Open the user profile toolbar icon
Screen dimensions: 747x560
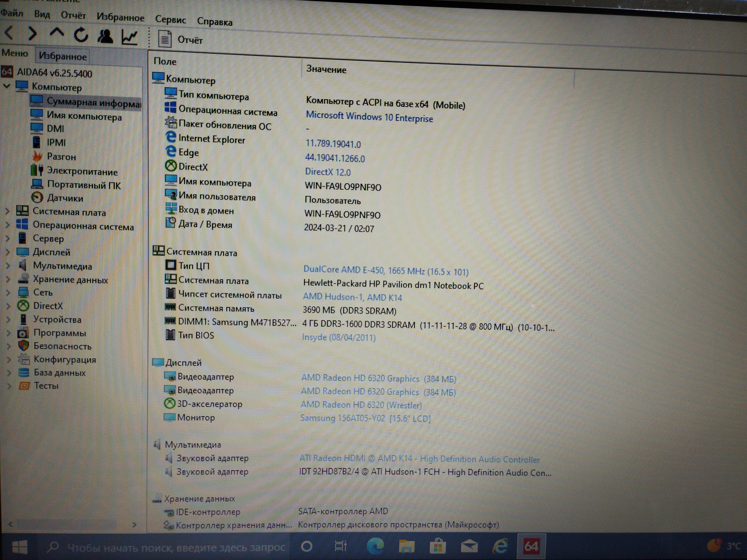[105, 36]
